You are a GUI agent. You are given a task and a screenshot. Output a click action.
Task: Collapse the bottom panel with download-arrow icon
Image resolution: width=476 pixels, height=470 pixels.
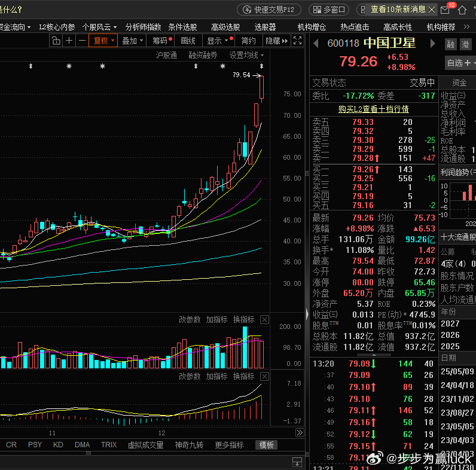click(297, 462)
